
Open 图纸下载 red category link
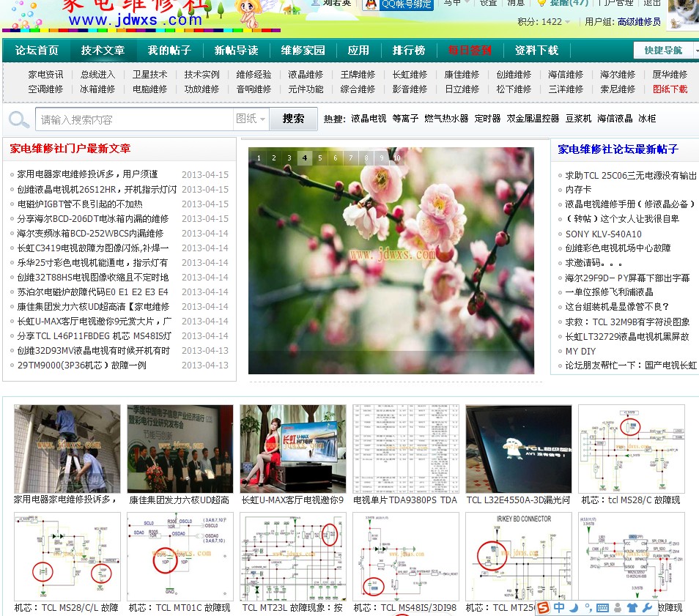670,89
